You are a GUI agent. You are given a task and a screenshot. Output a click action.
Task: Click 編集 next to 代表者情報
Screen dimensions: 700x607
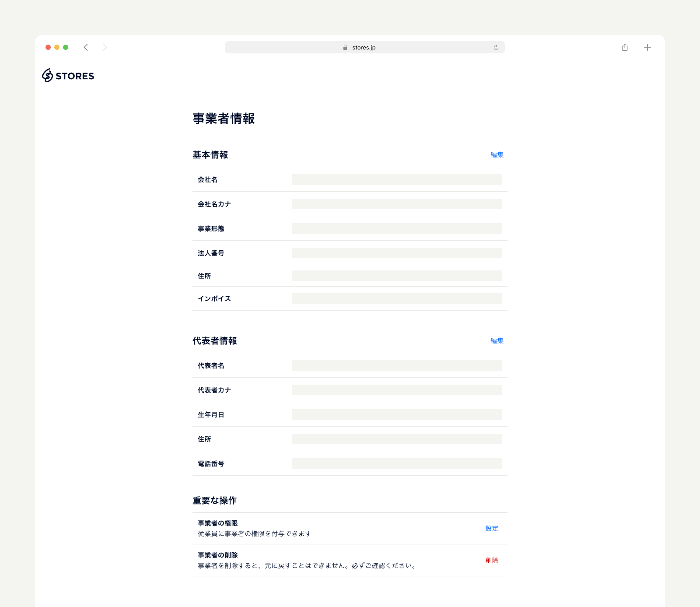click(x=497, y=340)
